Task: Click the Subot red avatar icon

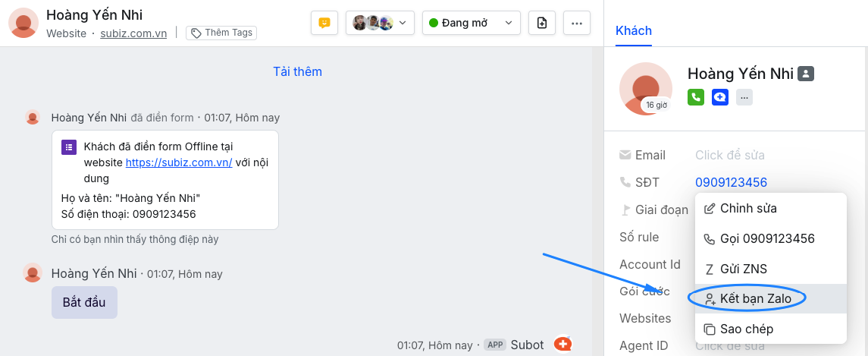Action: (x=562, y=345)
